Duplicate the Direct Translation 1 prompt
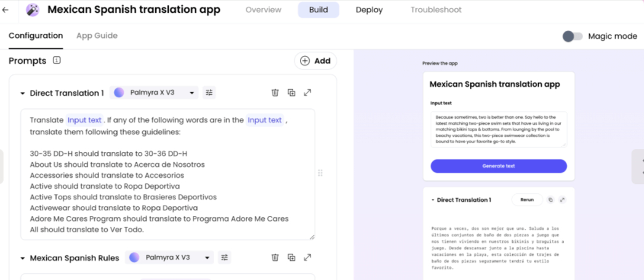Screen dimensions: 644x280 click(291, 93)
